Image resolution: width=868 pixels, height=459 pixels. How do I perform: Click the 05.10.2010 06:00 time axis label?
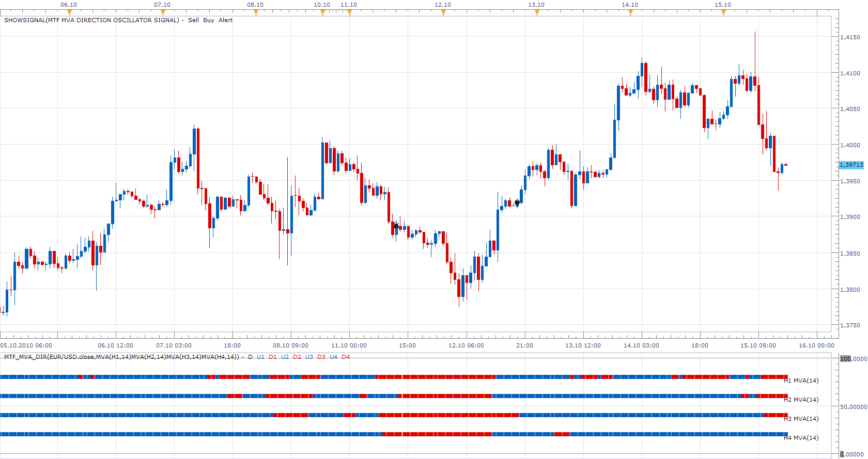(x=26, y=345)
